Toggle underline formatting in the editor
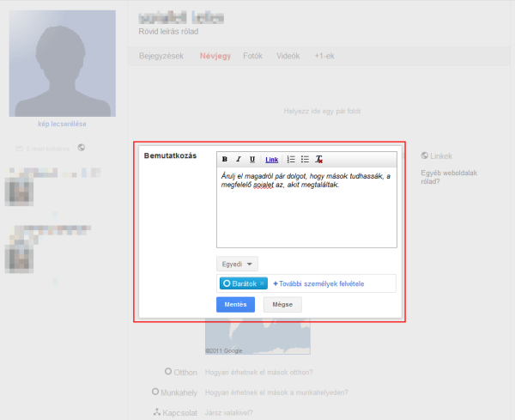 [x=251, y=159]
